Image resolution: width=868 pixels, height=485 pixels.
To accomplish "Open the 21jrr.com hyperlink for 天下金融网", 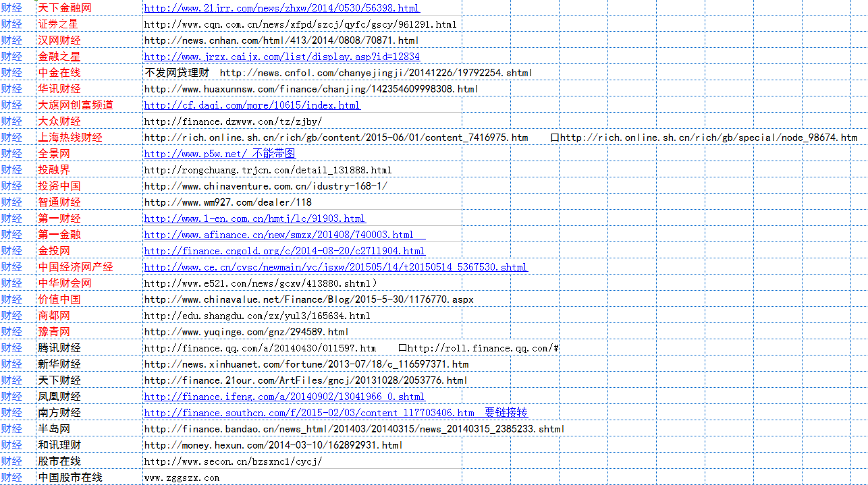I will [x=281, y=8].
